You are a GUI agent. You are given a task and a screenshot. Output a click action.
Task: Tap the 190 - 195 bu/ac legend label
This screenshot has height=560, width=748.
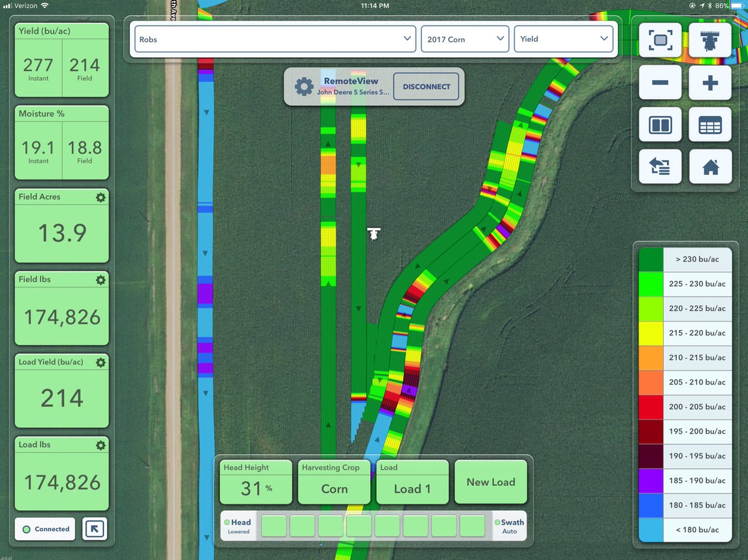click(697, 456)
